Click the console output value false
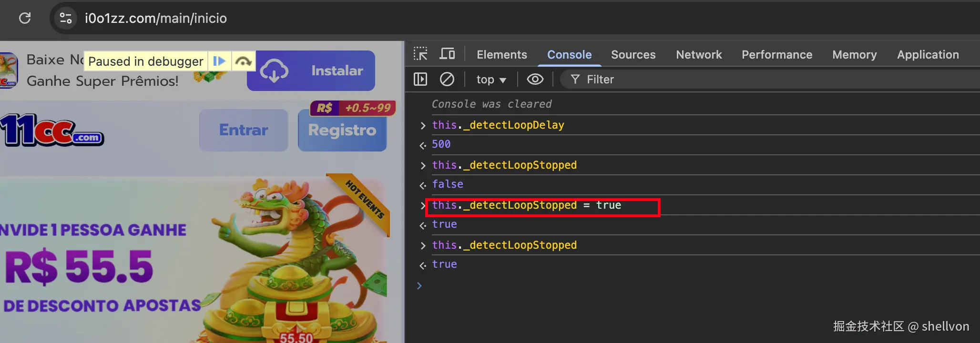Image resolution: width=980 pixels, height=343 pixels. [447, 184]
